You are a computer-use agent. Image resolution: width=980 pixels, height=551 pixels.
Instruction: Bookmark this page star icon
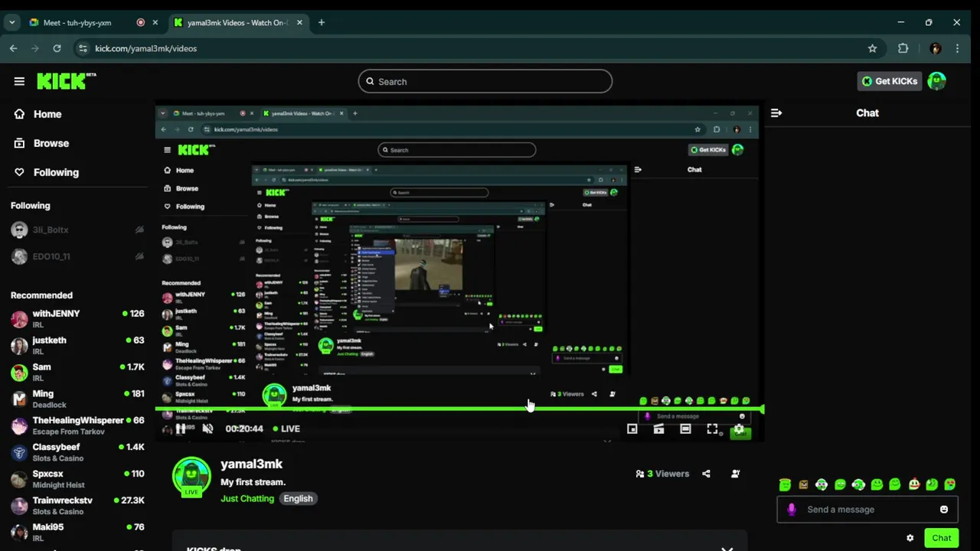click(x=872, y=48)
